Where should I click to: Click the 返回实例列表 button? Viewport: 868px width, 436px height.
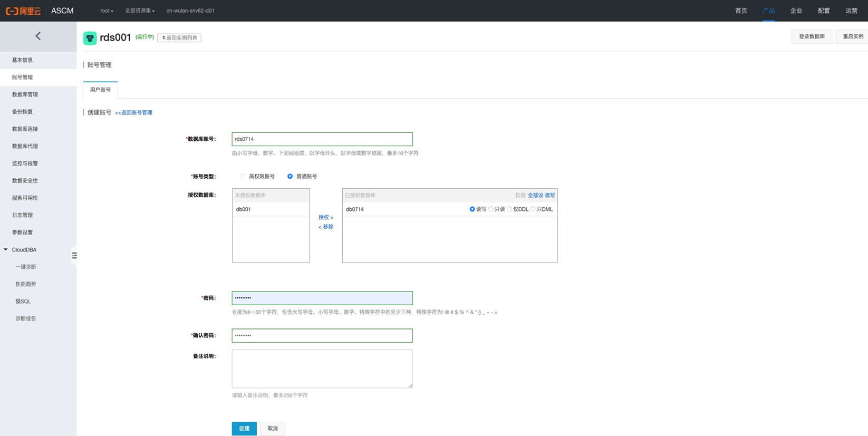pyautogui.click(x=179, y=38)
